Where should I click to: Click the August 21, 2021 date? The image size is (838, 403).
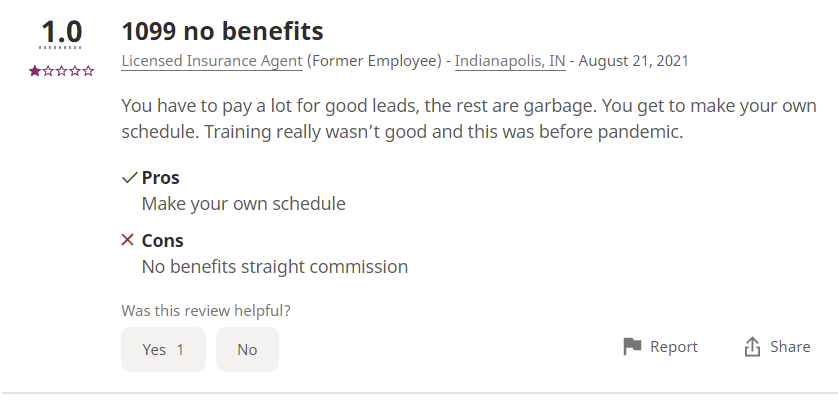(x=633, y=61)
